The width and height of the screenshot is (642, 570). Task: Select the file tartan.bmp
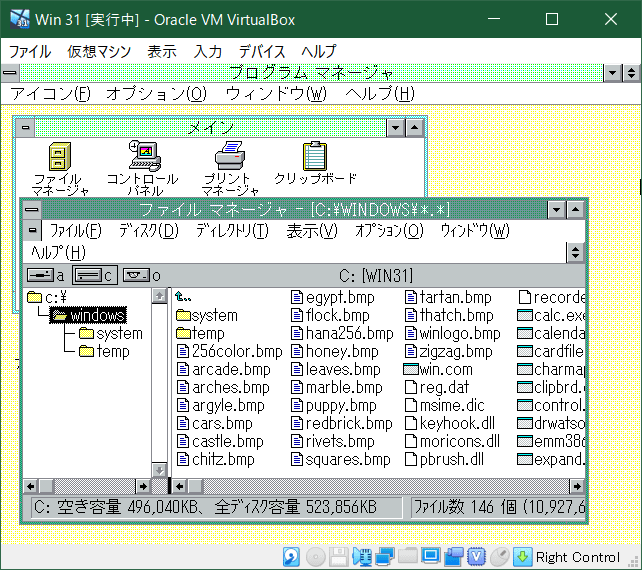click(448, 297)
